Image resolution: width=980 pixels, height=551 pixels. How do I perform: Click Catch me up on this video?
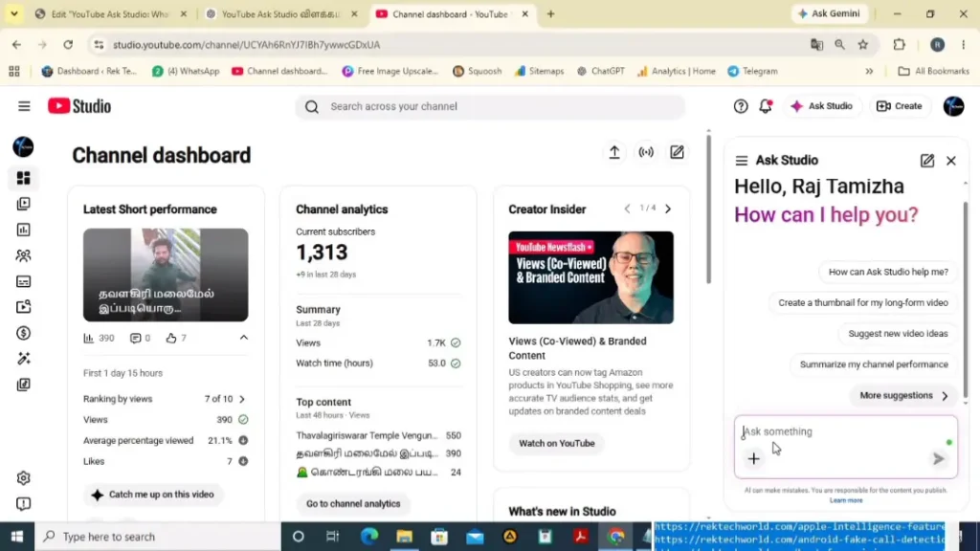point(152,495)
